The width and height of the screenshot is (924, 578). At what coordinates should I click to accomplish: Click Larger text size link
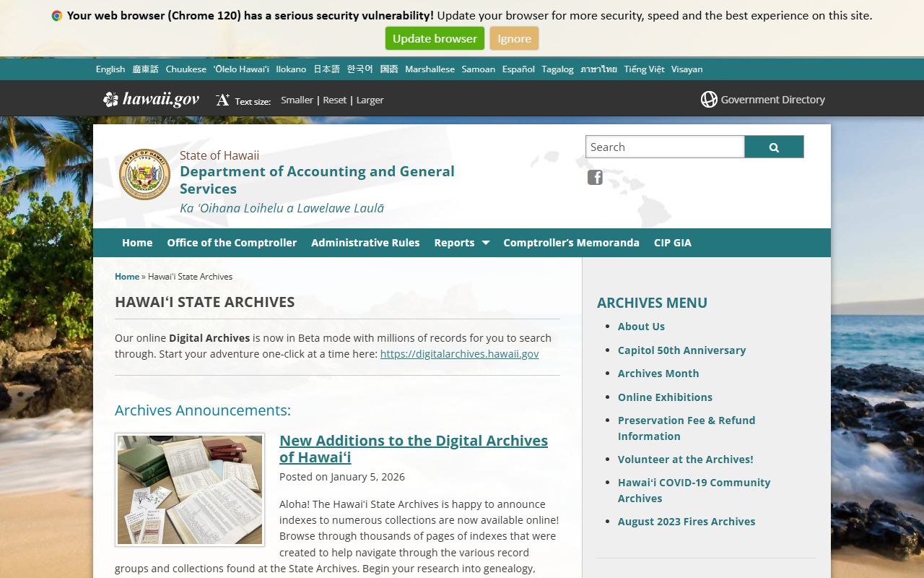(x=370, y=100)
